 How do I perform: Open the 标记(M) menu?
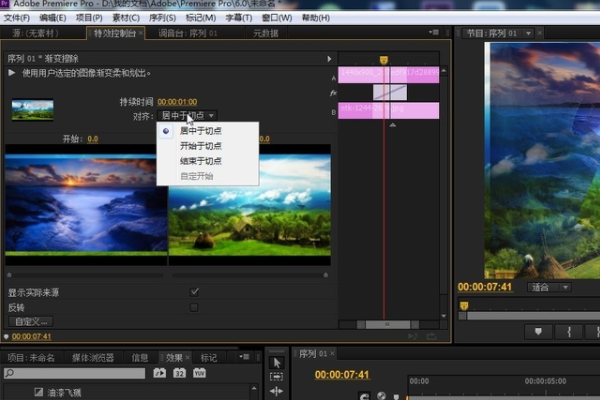[x=201, y=18]
